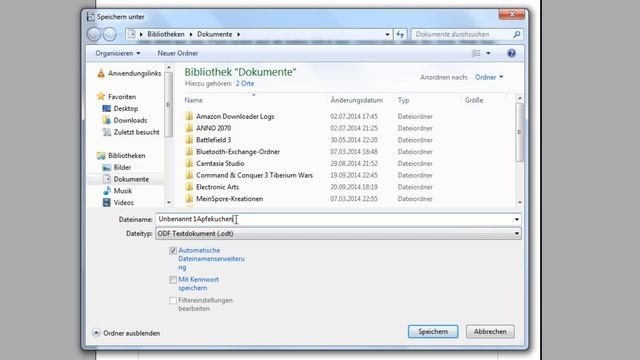640x360 pixels.
Task: Click the search magnifier icon
Action: pos(516,34)
